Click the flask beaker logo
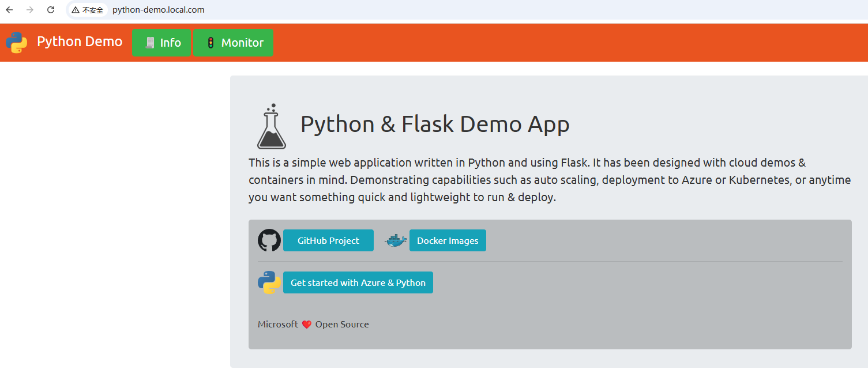Viewport: 868px width, 377px height. click(271, 126)
